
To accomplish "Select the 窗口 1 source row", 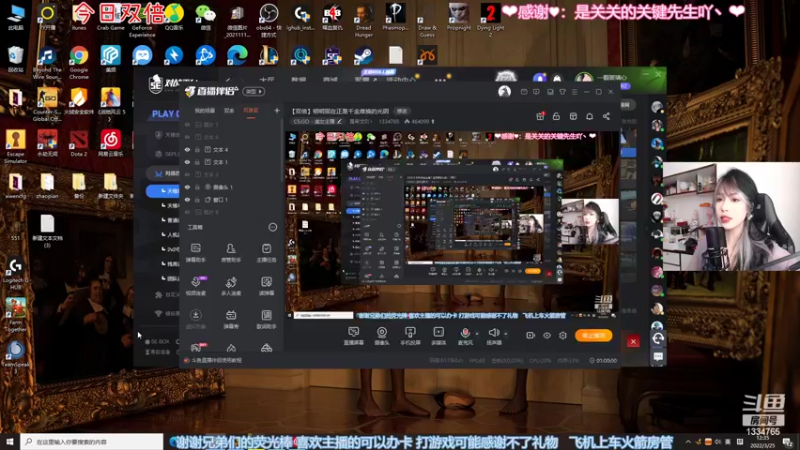I will [232, 199].
